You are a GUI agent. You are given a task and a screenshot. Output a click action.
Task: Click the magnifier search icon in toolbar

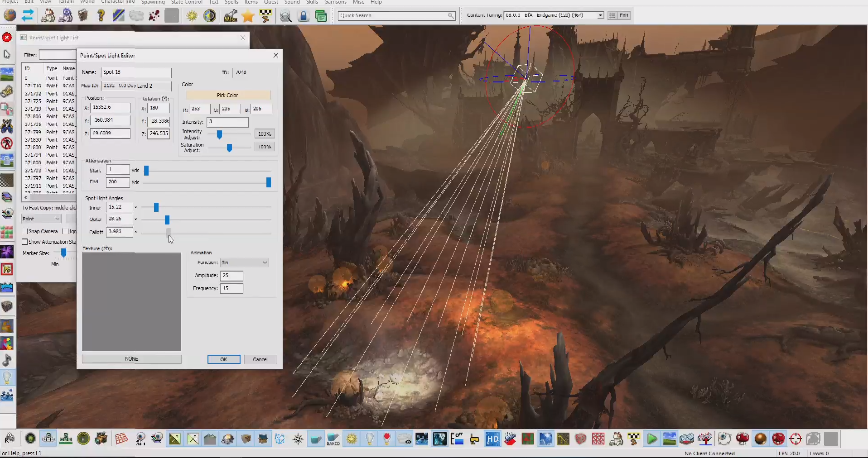coord(285,17)
